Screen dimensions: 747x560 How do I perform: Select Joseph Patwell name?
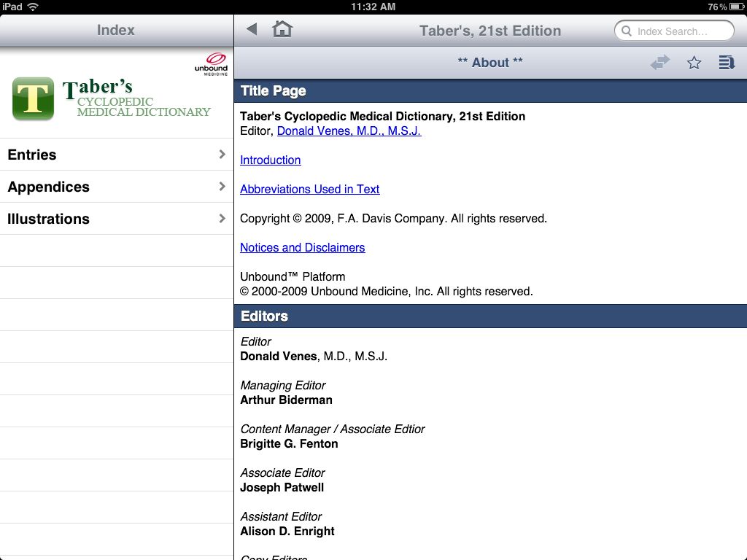click(282, 488)
